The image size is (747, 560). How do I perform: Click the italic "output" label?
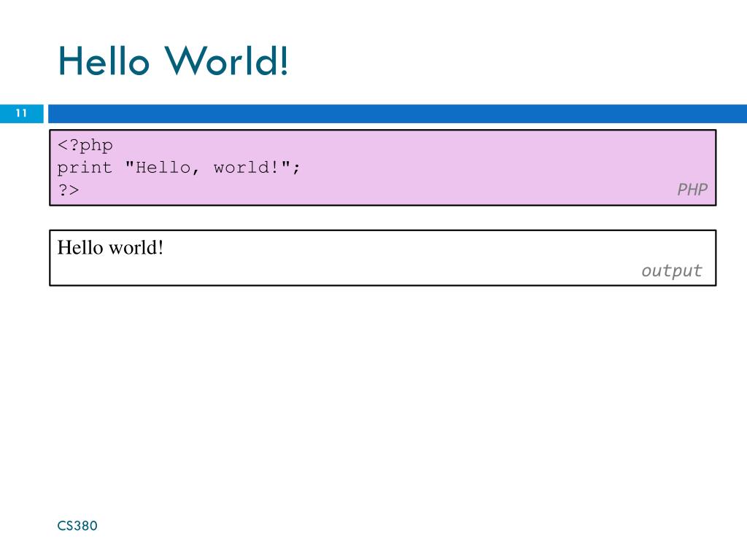(671, 271)
